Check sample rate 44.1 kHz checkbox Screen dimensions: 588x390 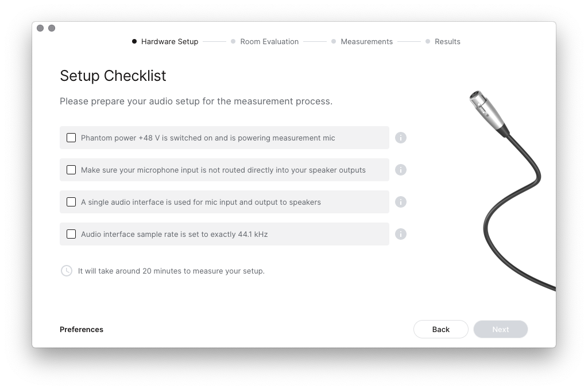coord(71,234)
